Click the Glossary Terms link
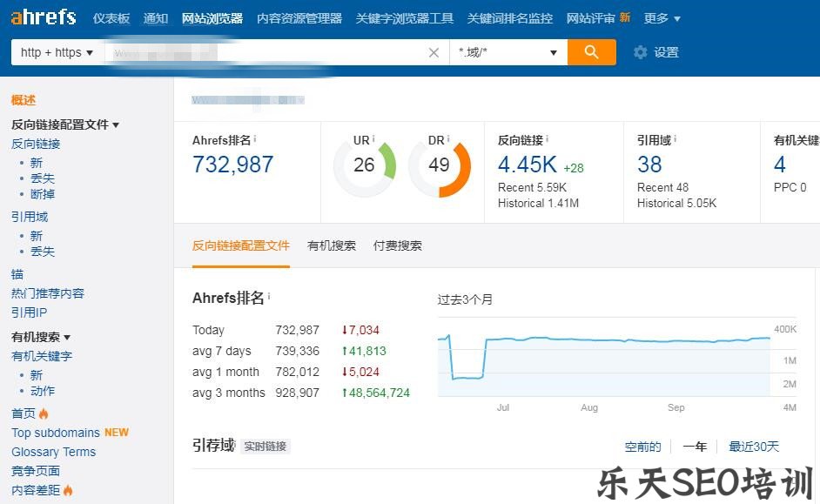Image resolution: width=820 pixels, height=504 pixels. [x=52, y=452]
